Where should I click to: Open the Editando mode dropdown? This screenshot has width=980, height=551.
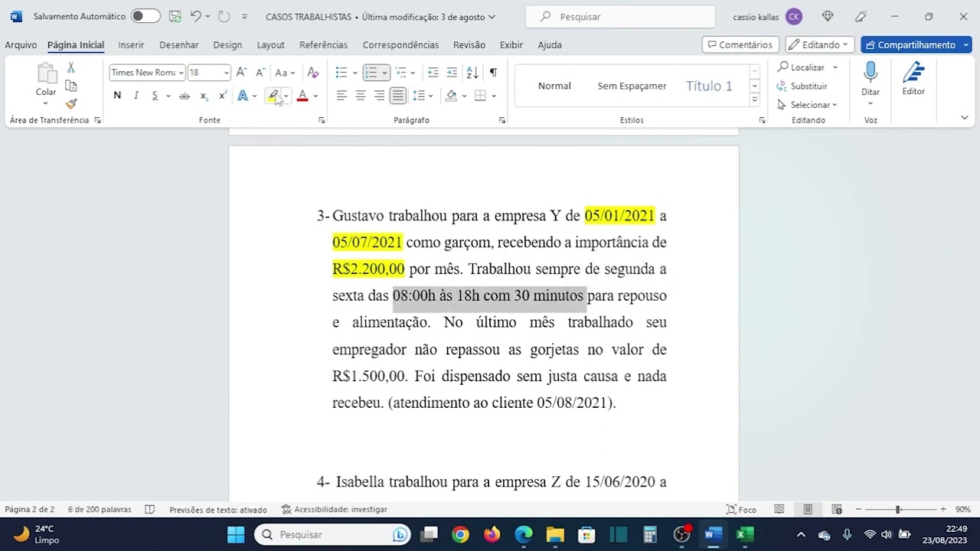[x=820, y=45]
